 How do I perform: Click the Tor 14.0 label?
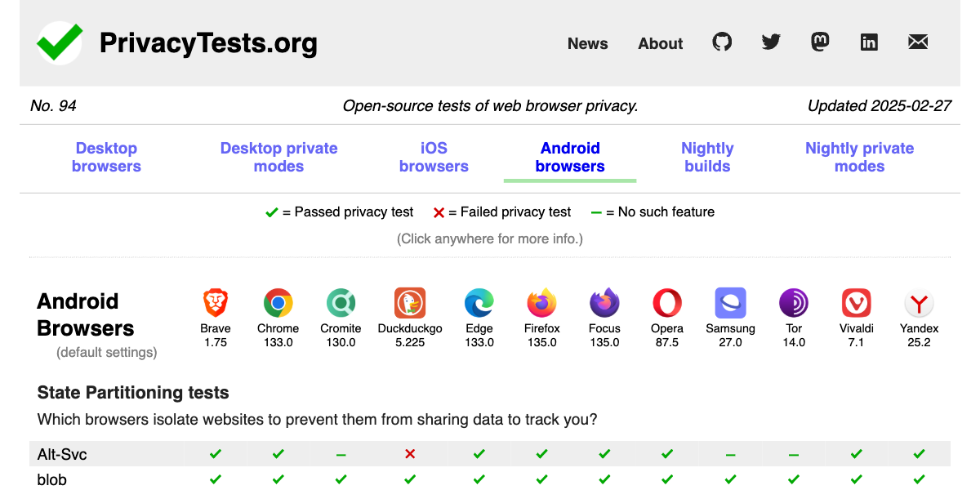(x=794, y=335)
